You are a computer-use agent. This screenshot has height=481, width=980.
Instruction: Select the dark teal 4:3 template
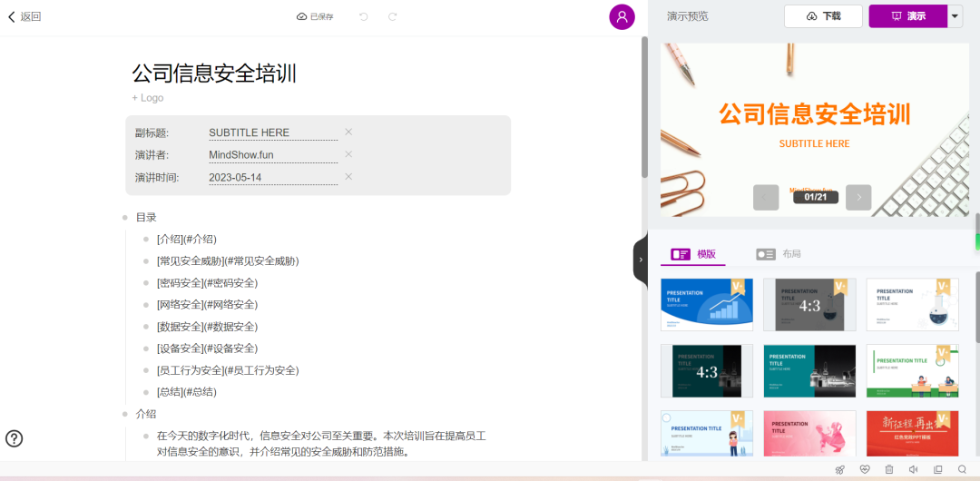[707, 370]
